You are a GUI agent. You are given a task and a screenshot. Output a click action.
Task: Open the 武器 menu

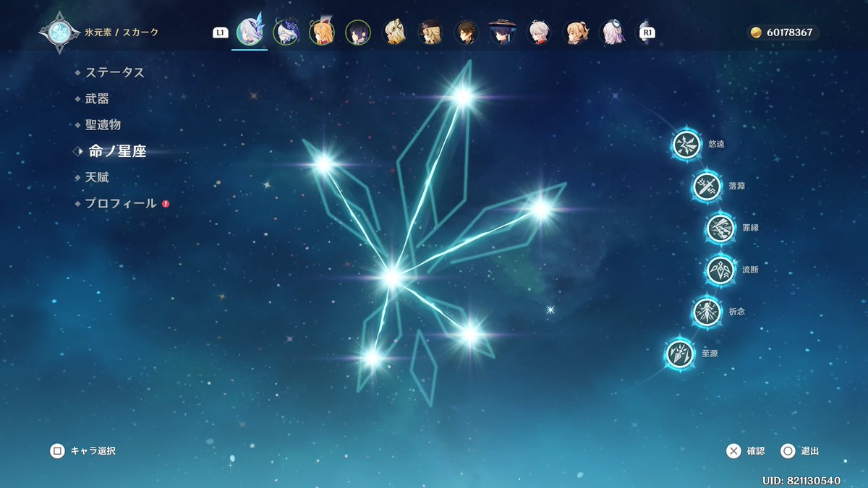click(97, 98)
